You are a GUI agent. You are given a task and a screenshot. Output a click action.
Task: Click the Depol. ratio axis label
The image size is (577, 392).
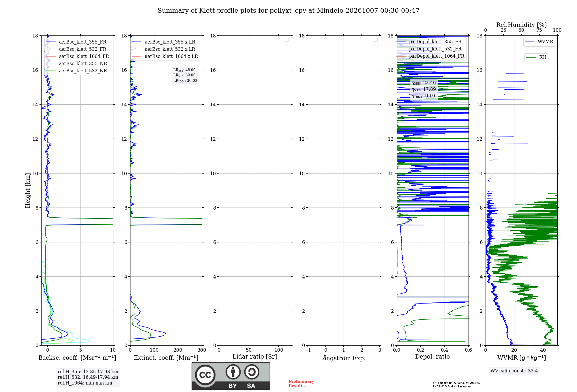[432, 357]
